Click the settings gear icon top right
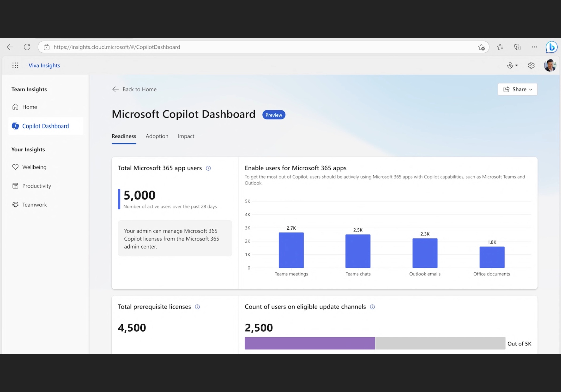The height and width of the screenshot is (392, 561). 531,65
